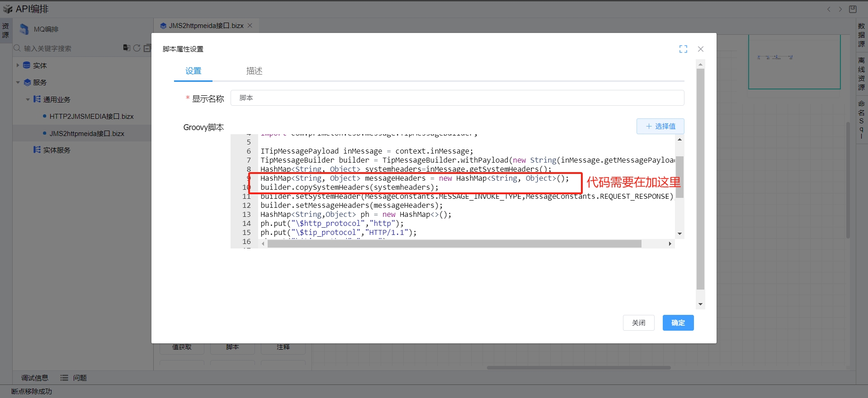Image resolution: width=868 pixels, height=398 pixels.
Task: Select the 设置 tab
Action: coord(193,71)
